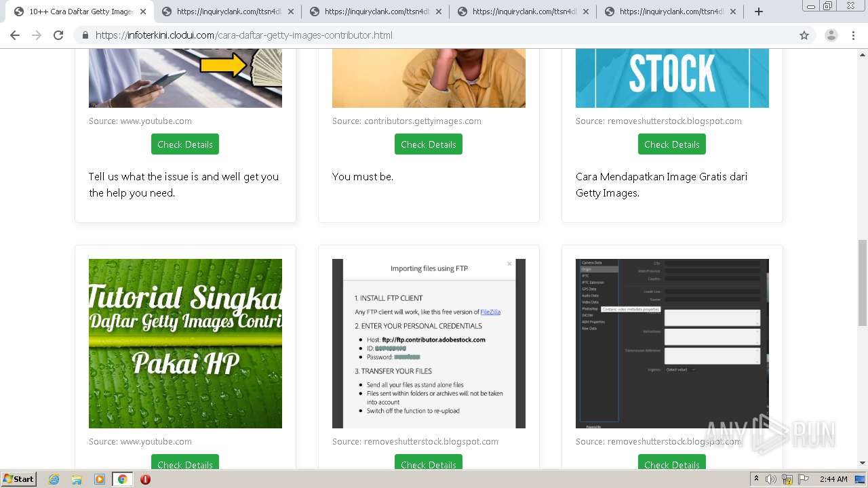Close the third browser tab
Screen dimensions: 868x488
click(438, 12)
